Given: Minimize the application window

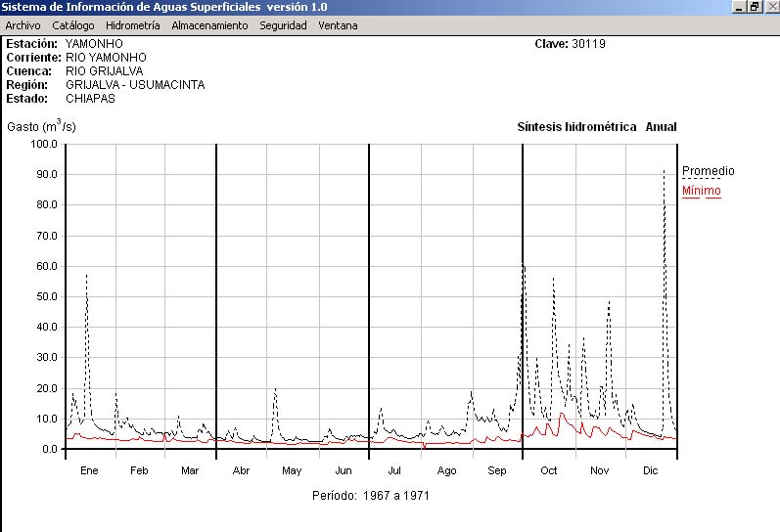Looking at the screenshot, I should coord(739,7).
